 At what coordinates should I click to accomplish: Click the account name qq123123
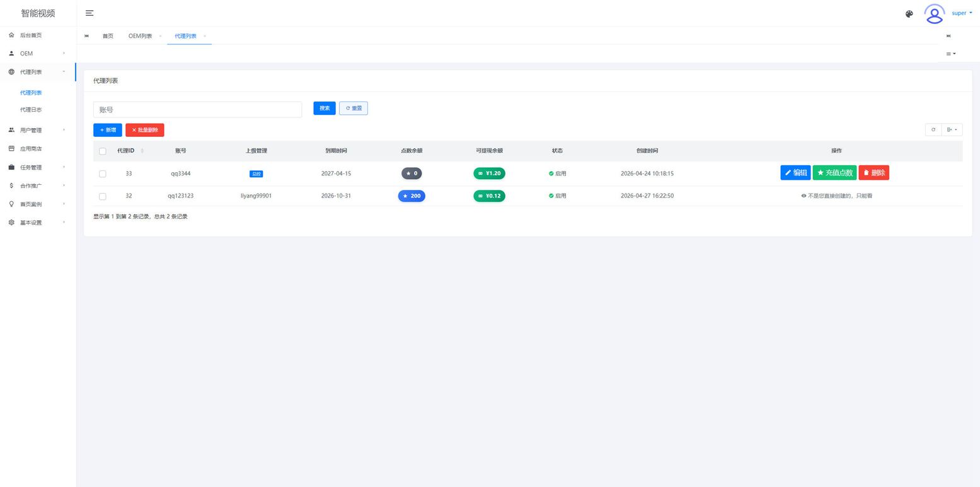coord(180,196)
